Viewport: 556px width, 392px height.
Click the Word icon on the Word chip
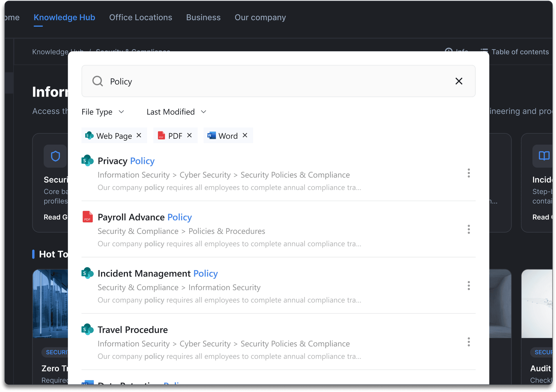[x=211, y=135]
